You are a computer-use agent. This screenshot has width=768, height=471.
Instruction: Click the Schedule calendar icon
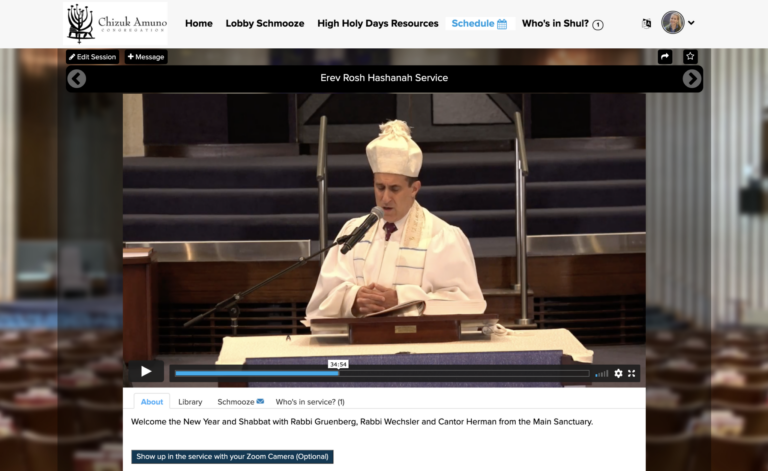502,24
